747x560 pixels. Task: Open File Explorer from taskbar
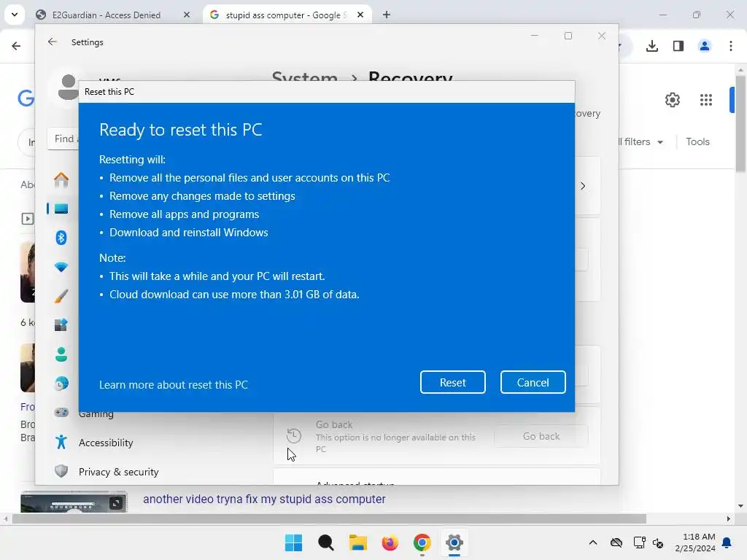(x=357, y=542)
